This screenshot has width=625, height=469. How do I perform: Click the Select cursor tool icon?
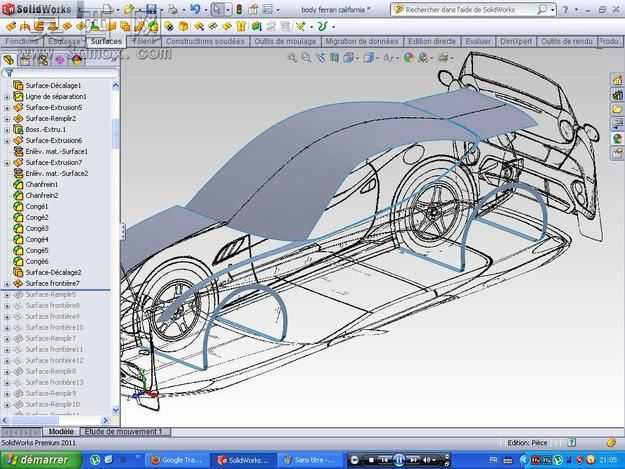217,9
